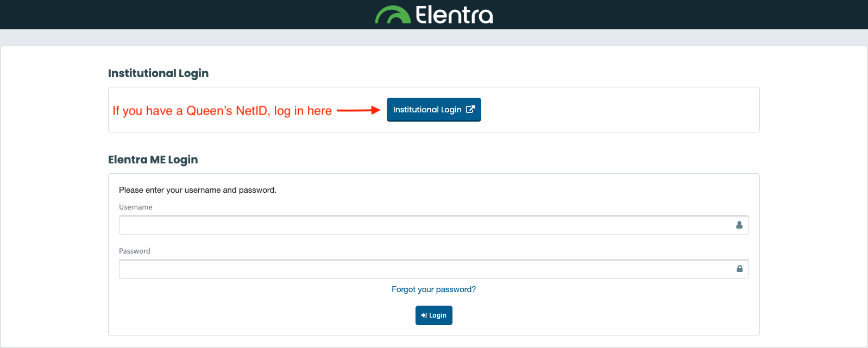Select the Elentra ME Login heading
Image resolution: width=868 pixels, height=348 pixels.
pos(153,160)
